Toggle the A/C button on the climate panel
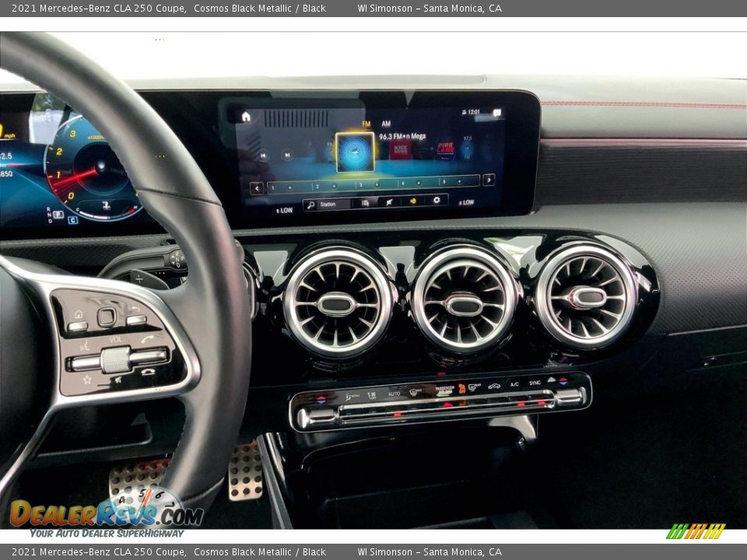 [x=514, y=386]
